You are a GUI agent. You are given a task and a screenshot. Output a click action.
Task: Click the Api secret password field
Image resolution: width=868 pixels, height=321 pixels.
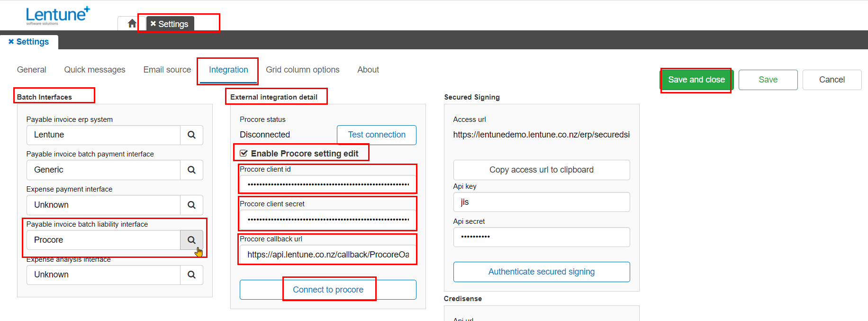[x=542, y=237]
